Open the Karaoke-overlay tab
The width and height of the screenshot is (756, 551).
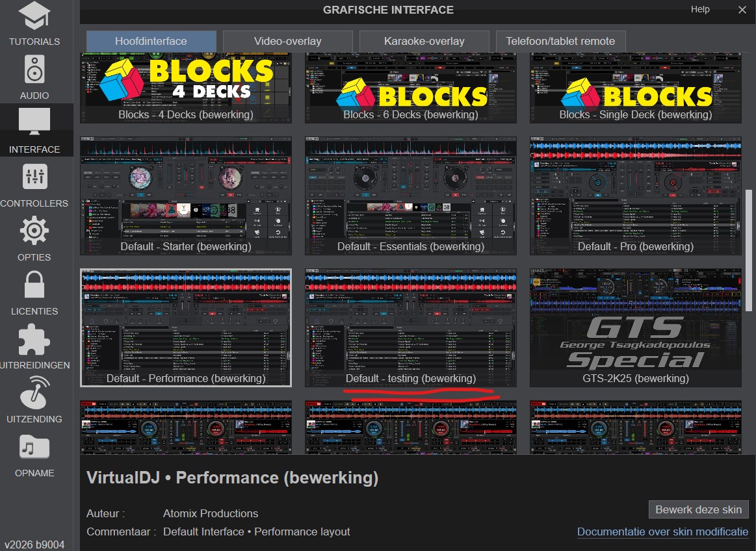[x=424, y=41]
